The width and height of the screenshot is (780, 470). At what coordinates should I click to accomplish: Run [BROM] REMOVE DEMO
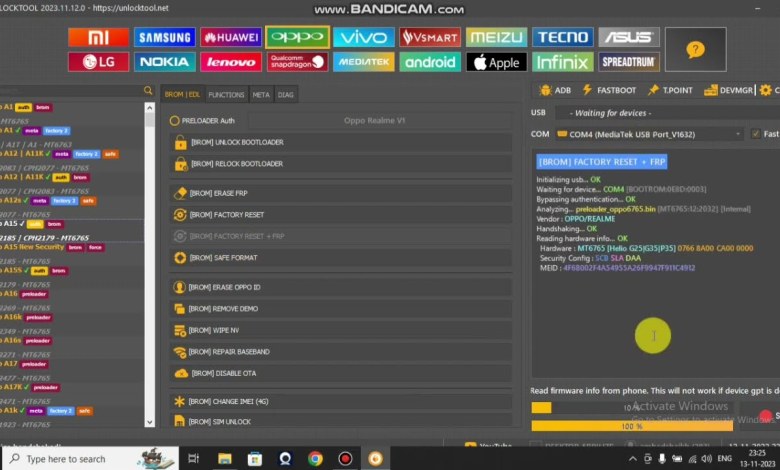(x=340, y=309)
